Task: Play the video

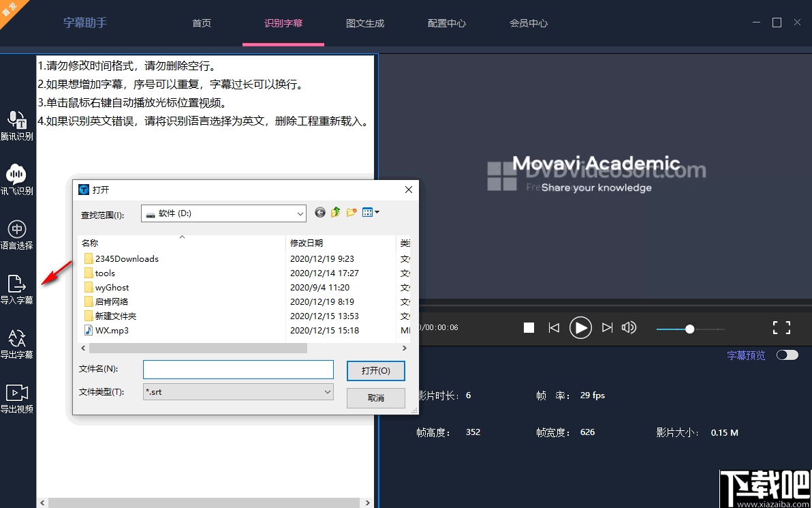Action: point(580,327)
